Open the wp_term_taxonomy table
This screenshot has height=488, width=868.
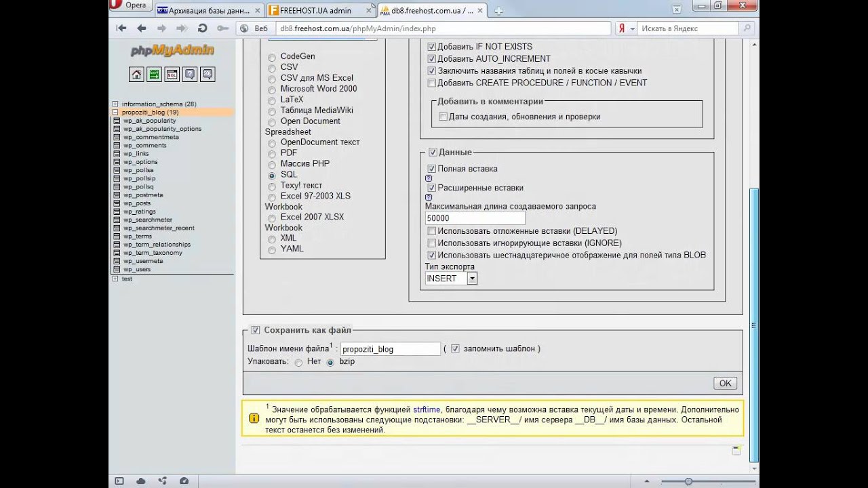click(153, 253)
